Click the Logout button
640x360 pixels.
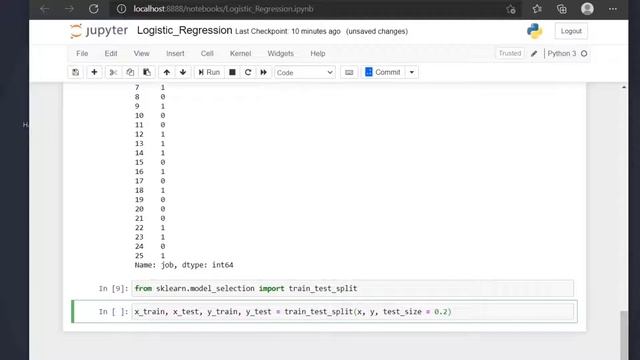571,31
